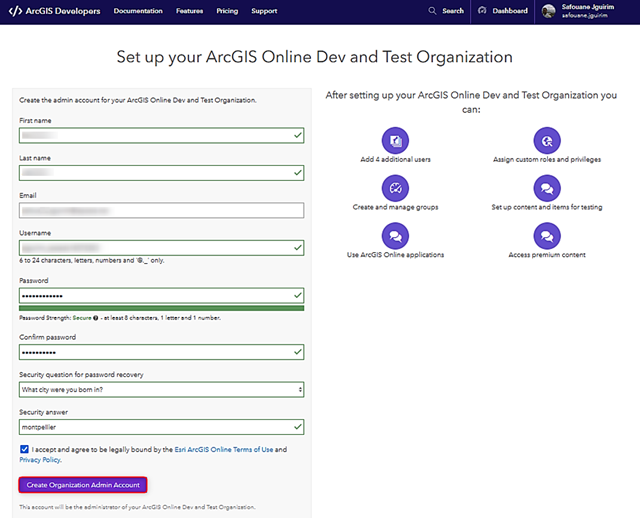Expand the security question dropdown
640x518 pixels.
tap(161, 389)
